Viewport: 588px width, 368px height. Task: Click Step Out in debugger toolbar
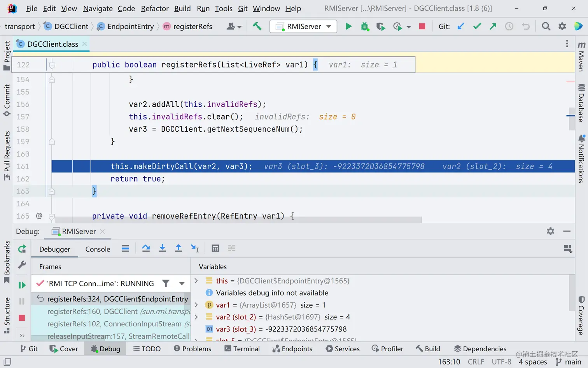pyautogui.click(x=178, y=248)
